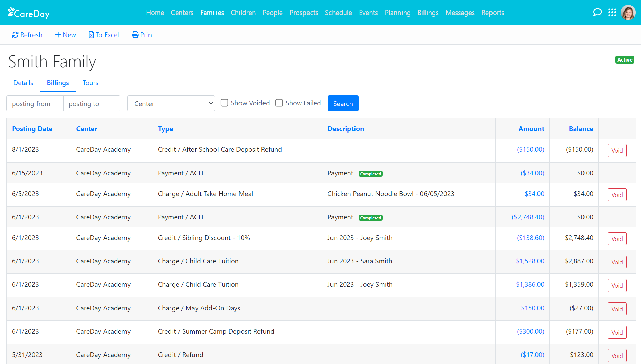Open the Schedule menu item
641x364 pixels.
(338, 13)
